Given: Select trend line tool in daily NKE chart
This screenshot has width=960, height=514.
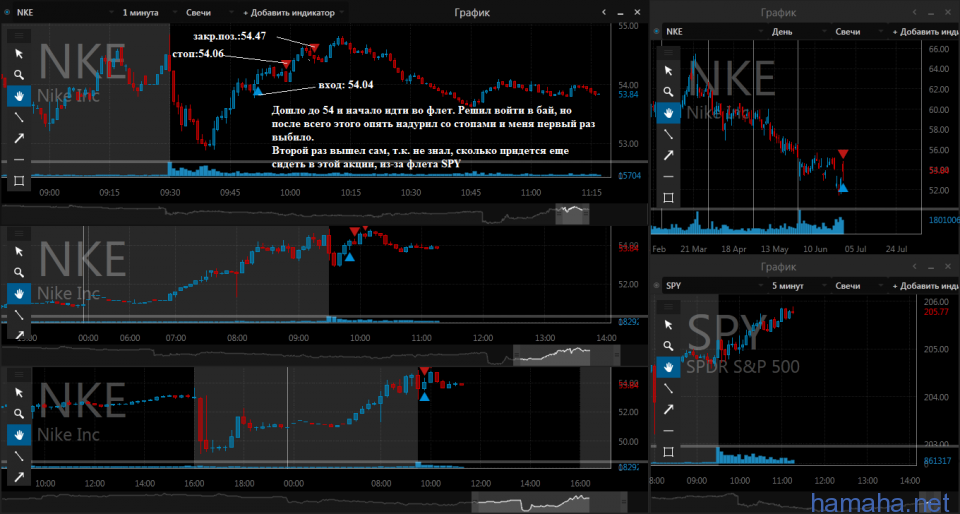Looking at the screenshot, I should tap(669, 133).
